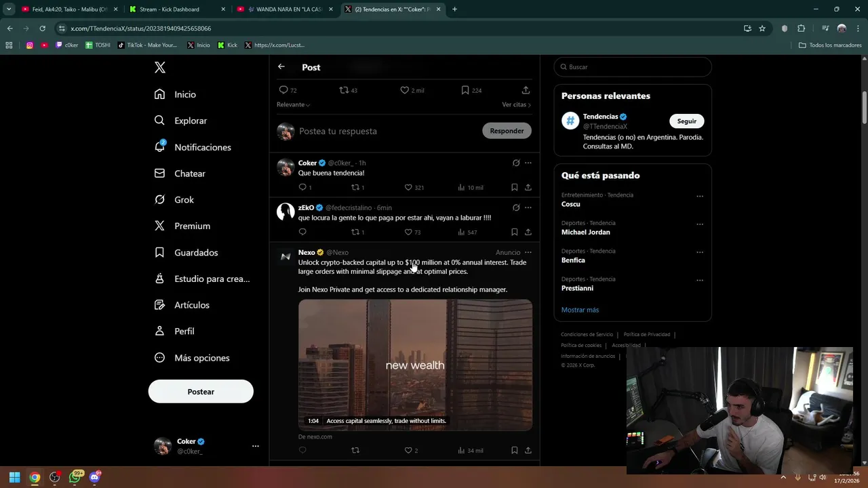Open Guardados bookmark icon in sidebar

pos(159,252)
